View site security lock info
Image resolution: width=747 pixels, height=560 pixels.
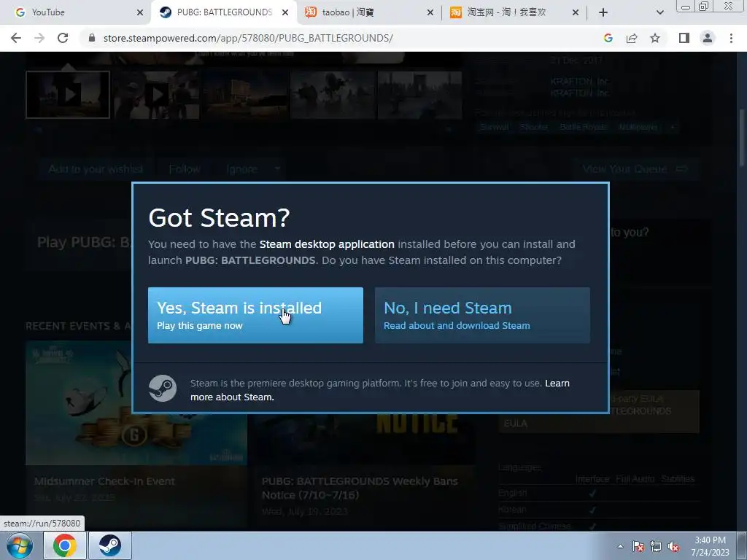[x=92, y=38]
